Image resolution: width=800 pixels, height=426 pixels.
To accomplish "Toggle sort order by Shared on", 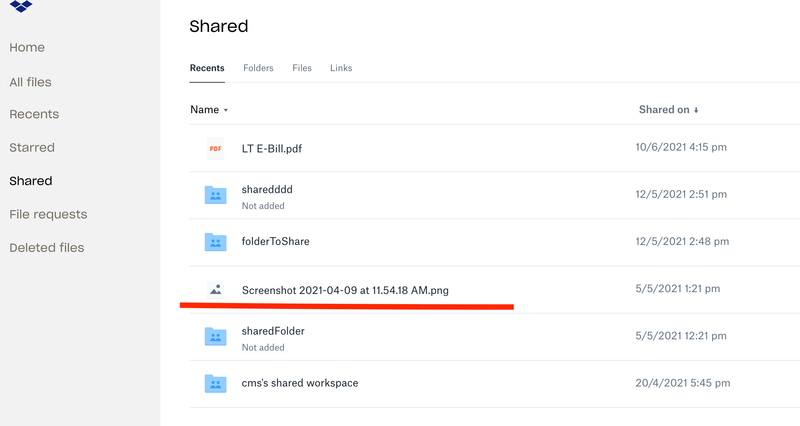I will coord(668,110).
